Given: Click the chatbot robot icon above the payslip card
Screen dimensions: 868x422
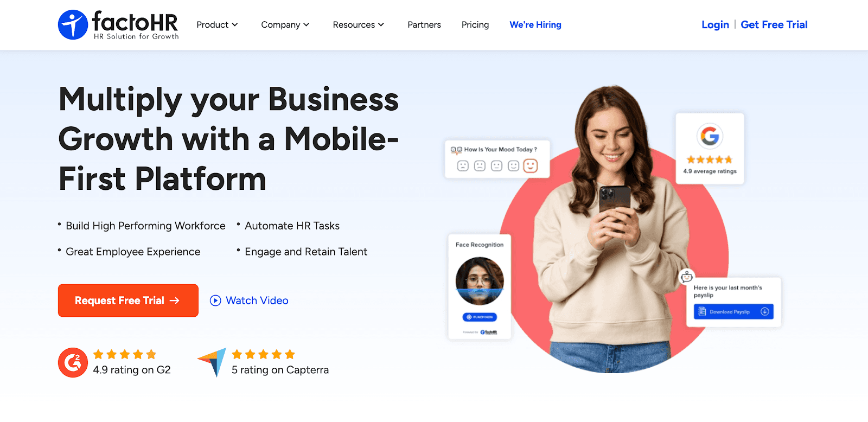Looking at the screenshot, I should [687, 276].
